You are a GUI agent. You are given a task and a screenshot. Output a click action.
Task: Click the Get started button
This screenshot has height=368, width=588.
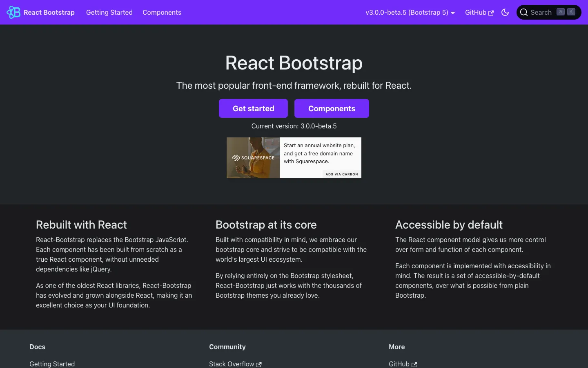[253, 108]
